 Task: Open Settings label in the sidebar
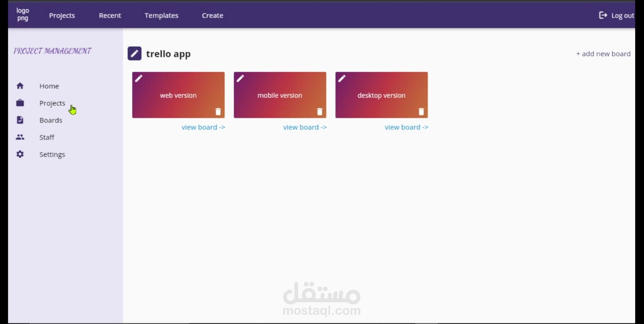(x=52, y=154)
